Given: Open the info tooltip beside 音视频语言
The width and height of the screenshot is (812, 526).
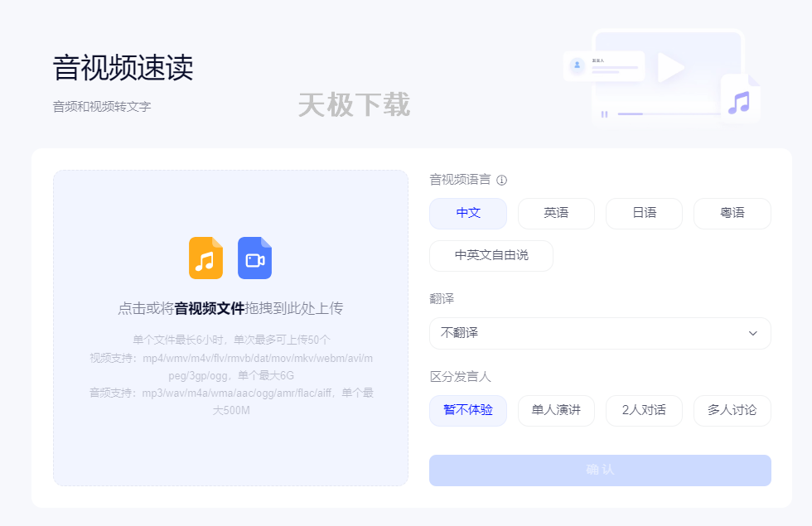Looking at the screenshot, I should click(x=500, y=179).
